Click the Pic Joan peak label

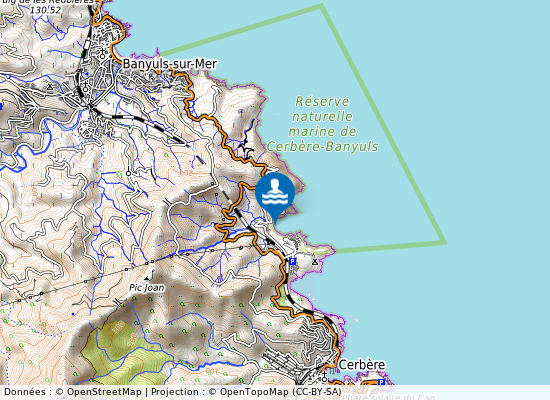[x=147, y=288]
